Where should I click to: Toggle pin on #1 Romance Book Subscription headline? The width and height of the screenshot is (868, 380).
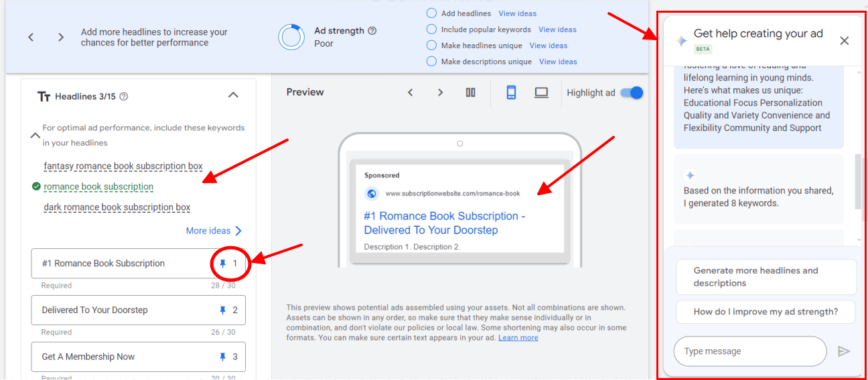click(223, 264)
